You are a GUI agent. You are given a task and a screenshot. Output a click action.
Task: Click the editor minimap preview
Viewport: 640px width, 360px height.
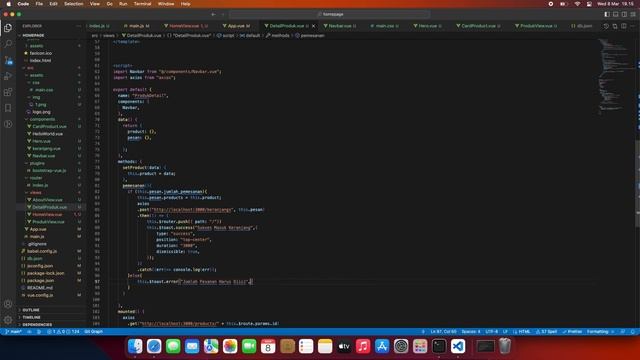point(614,76)
